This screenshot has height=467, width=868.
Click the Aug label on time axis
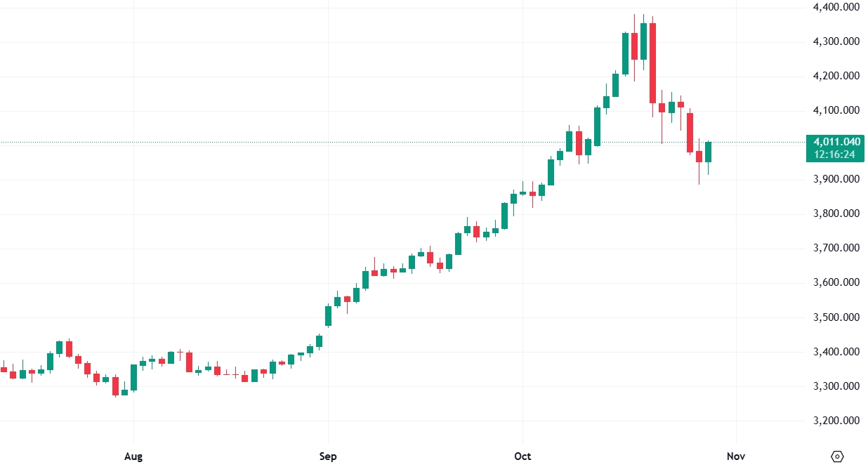[x=133, y=456]
